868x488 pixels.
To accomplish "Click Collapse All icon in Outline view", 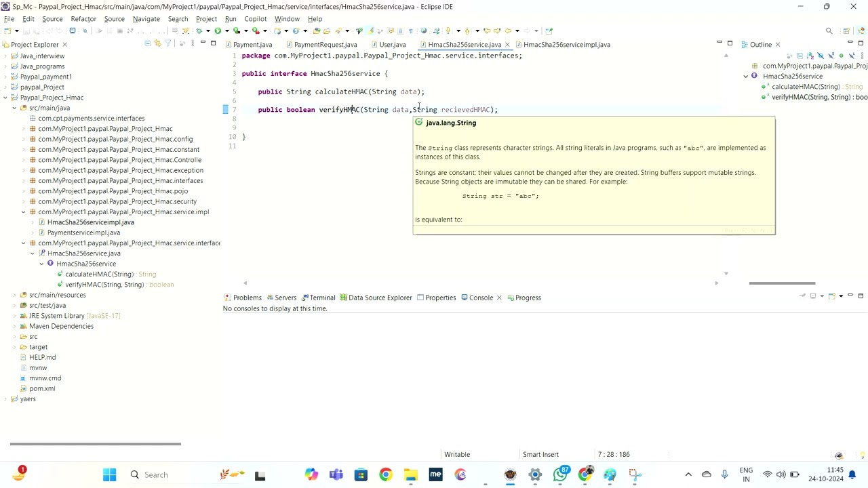I will (800, 56).
